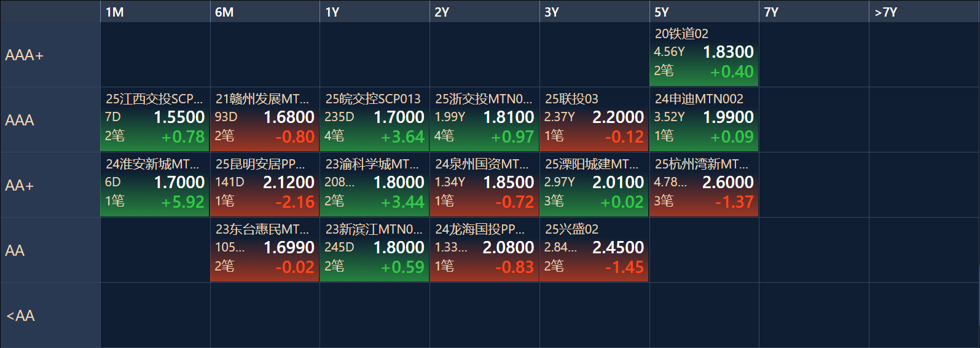Click the 20铁道02 bond cell
Viewport: 980px width, 348px height.
pos(704,55)
